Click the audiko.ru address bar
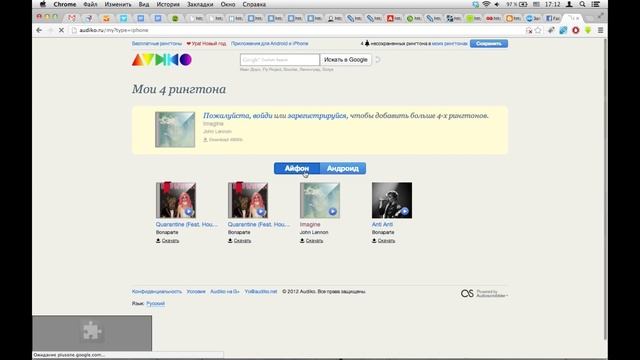 pos(298,30)
